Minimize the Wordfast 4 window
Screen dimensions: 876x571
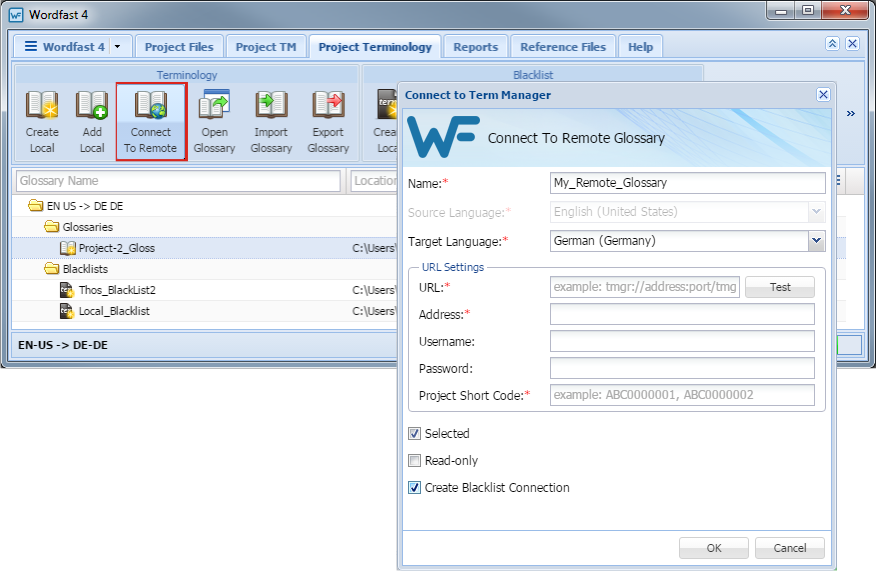point(780,11)
